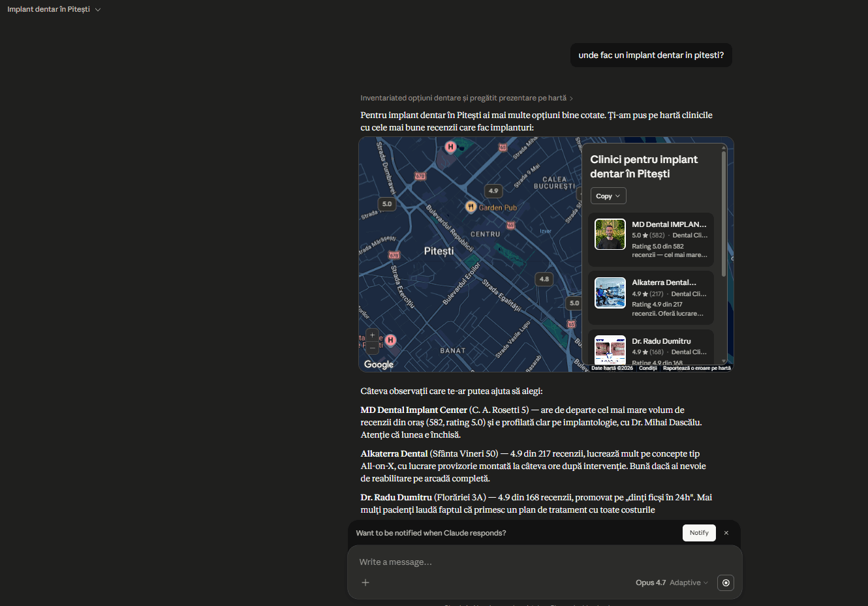The height and width of the screenshot is (606, 868).
Task: Select the 5.0 marker below the 4.8 marker
Action: [574, 303]
